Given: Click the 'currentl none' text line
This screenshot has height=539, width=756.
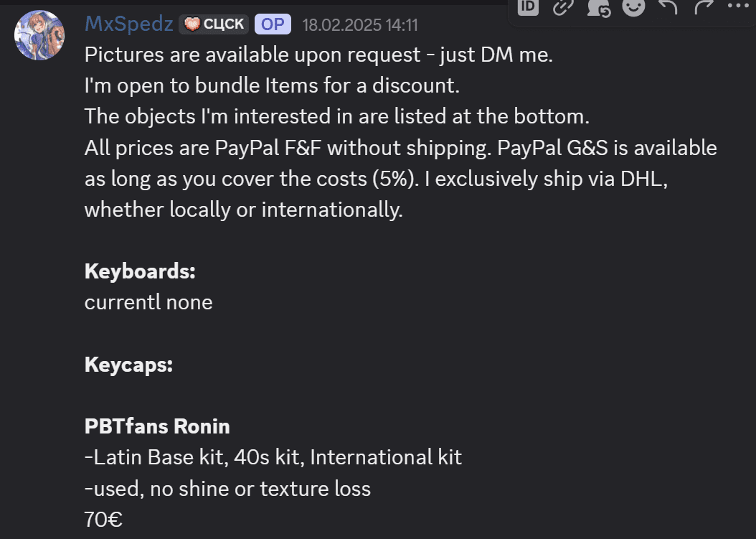Looking at the screenshot, I should click(x=148, y=302).
